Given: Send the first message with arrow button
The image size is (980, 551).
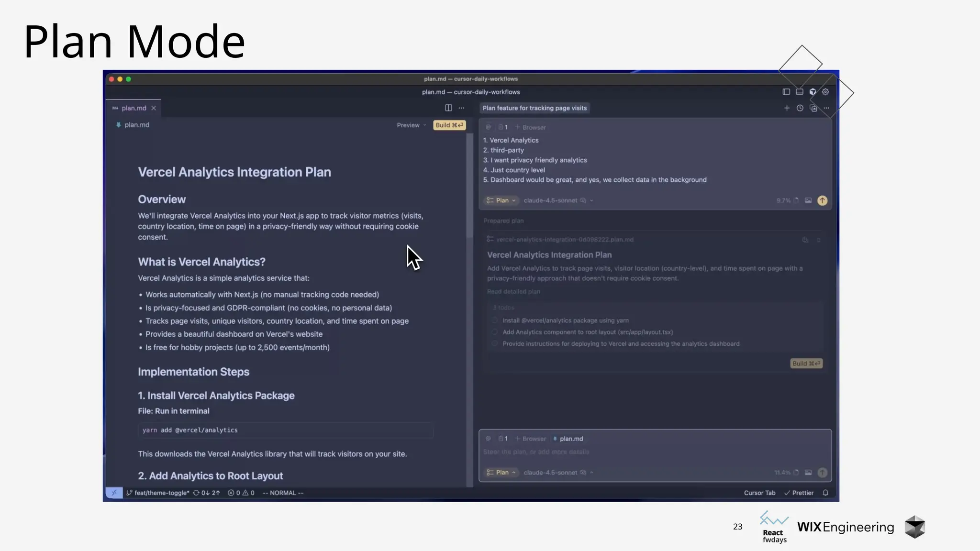Looking at the screenshot, I should [822, 200].
